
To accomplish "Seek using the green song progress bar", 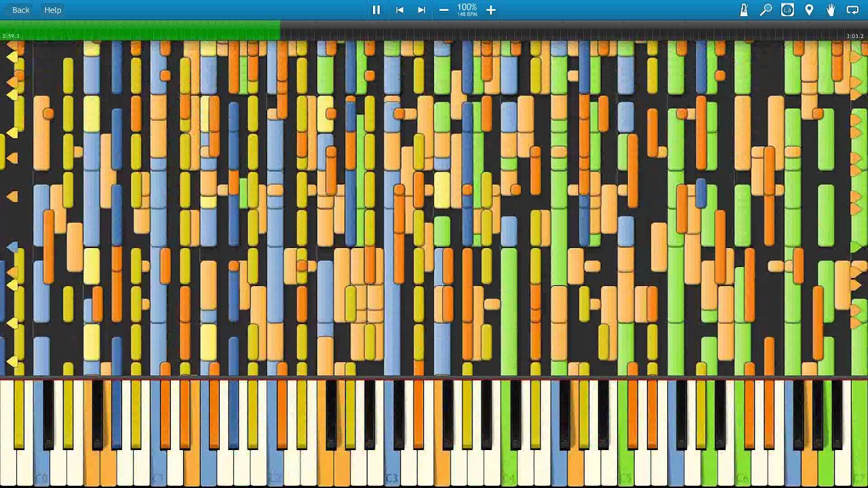I will coord(434,29).
